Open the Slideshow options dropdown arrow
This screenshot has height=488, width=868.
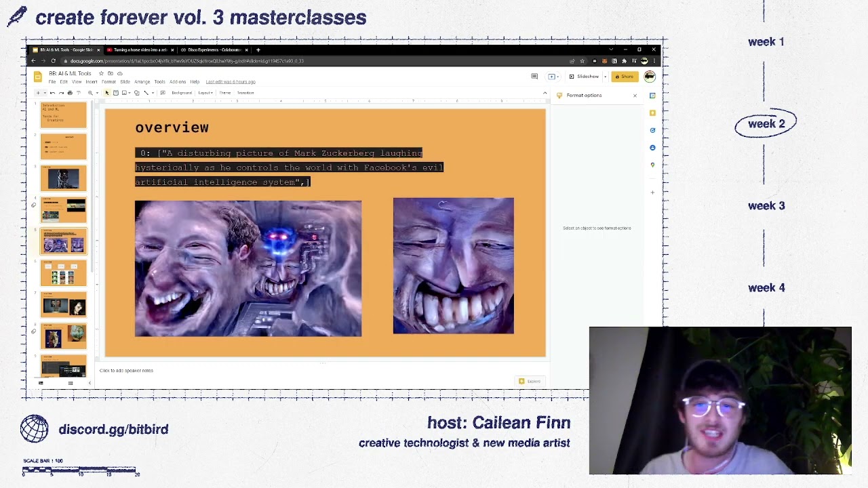point(605,77)
